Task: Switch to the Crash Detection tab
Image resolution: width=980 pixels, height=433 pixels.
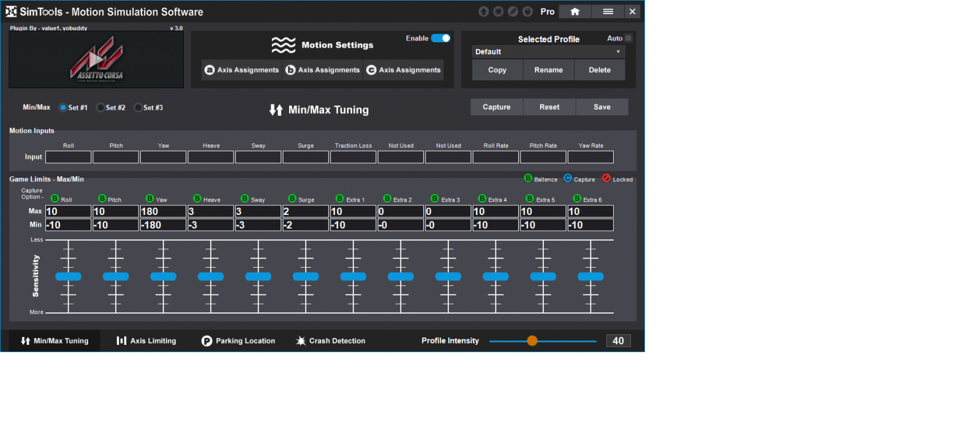Action: (331, 341)
